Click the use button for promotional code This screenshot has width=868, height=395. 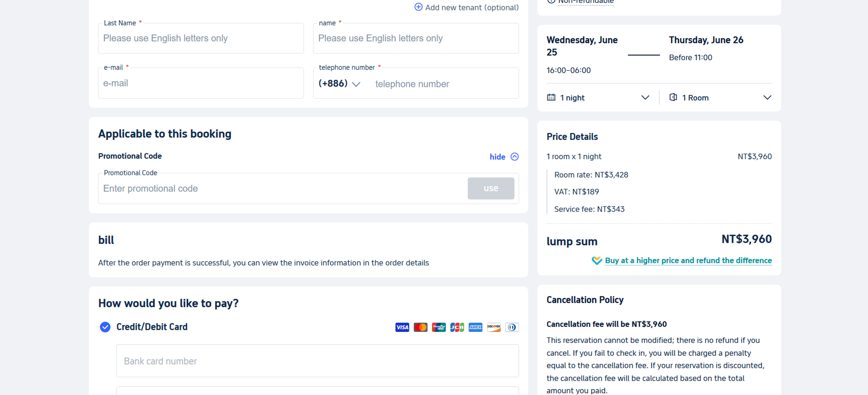(491, 188)
